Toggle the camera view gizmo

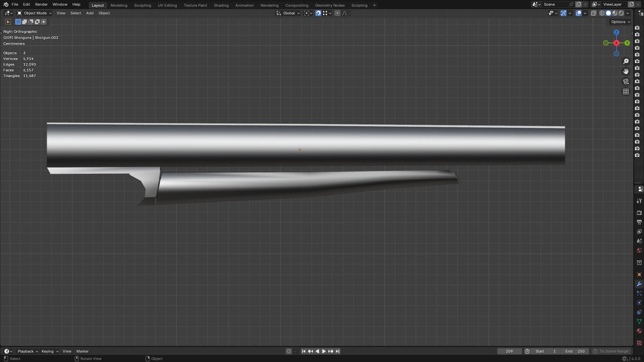[x=626, y=82]
